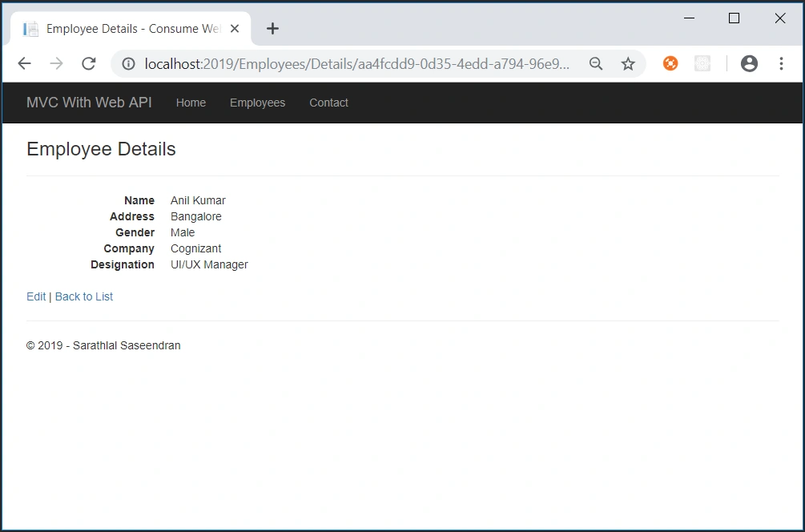Open a new tab with plus button
The width and height of the screenshot is (805, 532).
pyautogui.click(x=272, y=29)
